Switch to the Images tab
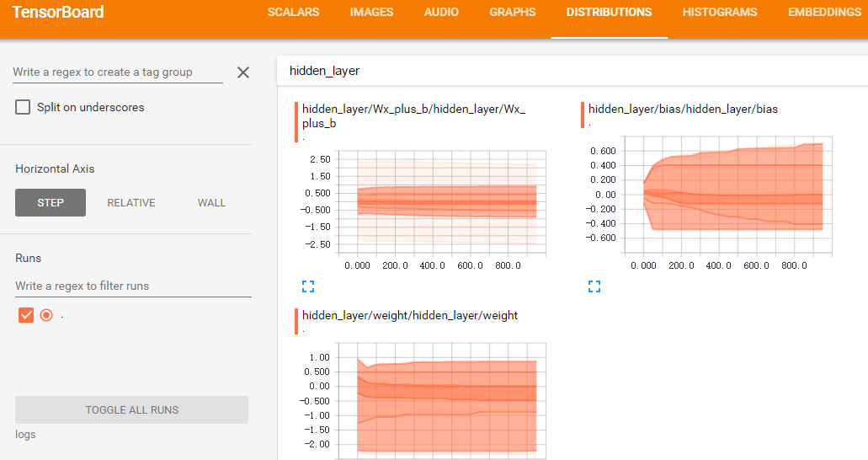 tap(371, 13)
